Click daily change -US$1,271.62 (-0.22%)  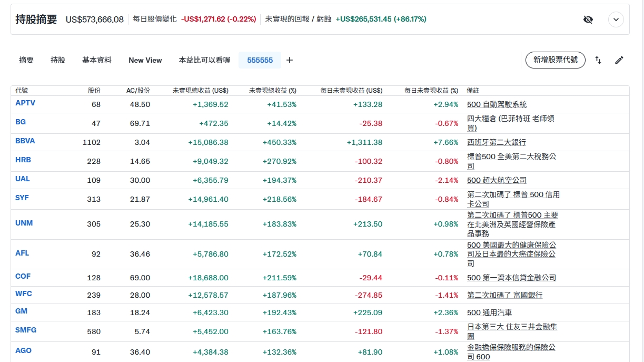coord(219,19)
